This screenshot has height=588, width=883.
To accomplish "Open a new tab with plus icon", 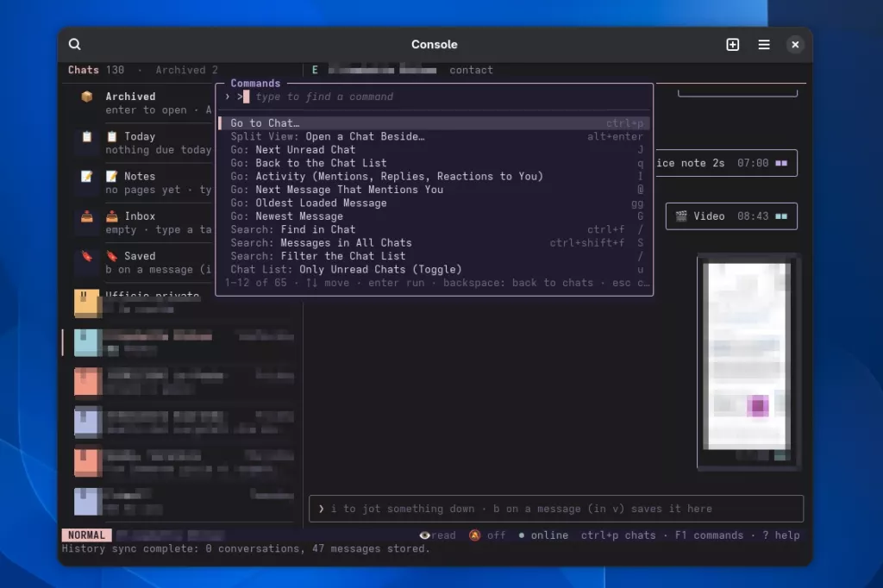I will tap(733, 45).
